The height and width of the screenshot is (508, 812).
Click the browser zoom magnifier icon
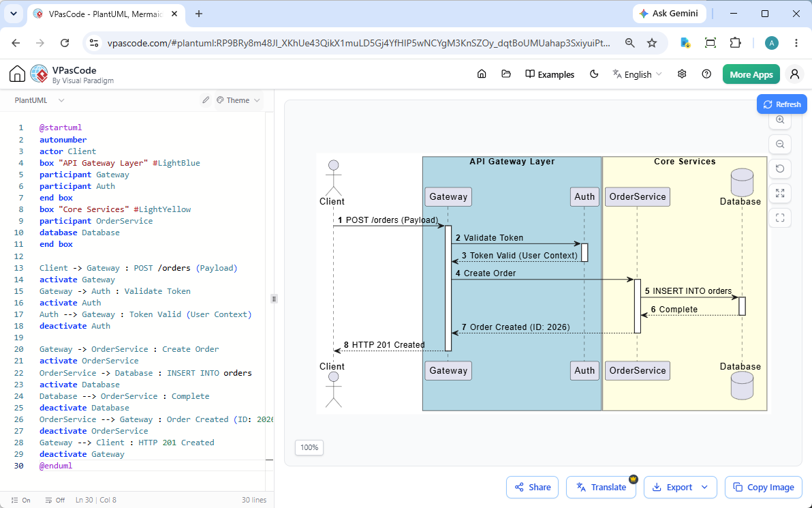629,43
